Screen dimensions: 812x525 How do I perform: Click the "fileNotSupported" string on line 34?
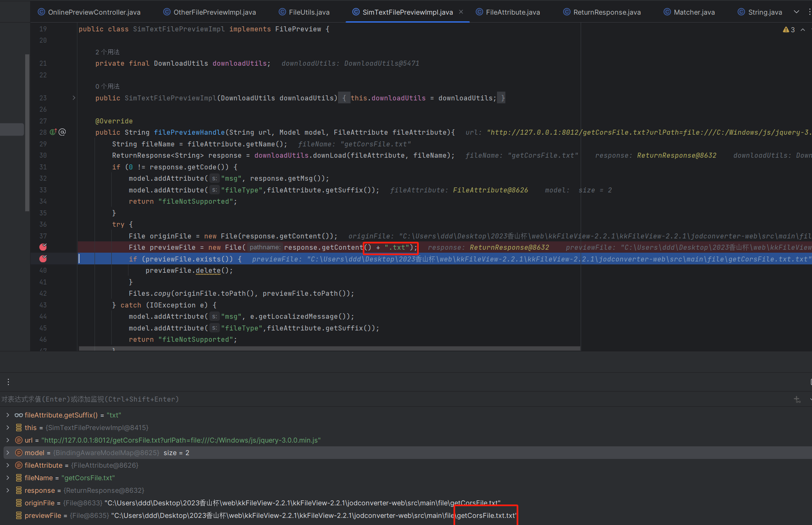(x=195, y=201)
